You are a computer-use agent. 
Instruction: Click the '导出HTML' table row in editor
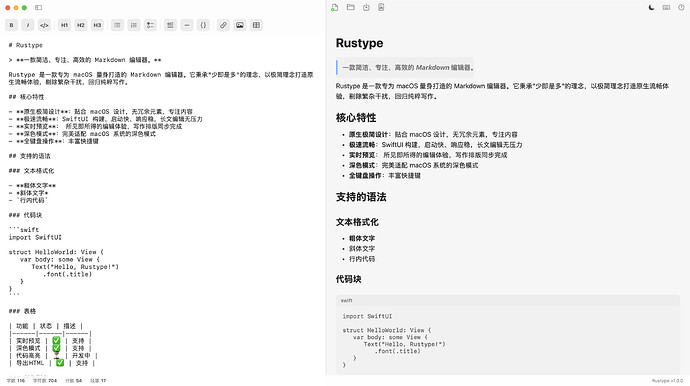[x=52, y=363]
